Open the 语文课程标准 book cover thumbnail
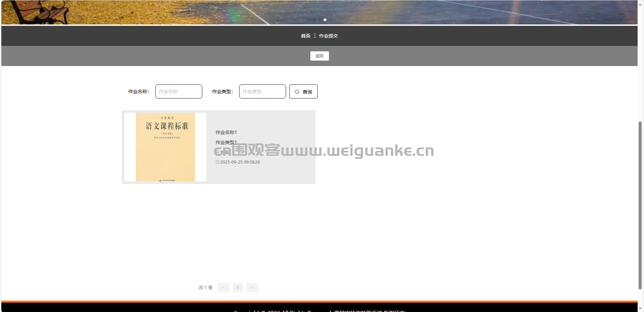Image resolution: width=644 pixels, height=312 pixels. (165, 147)
